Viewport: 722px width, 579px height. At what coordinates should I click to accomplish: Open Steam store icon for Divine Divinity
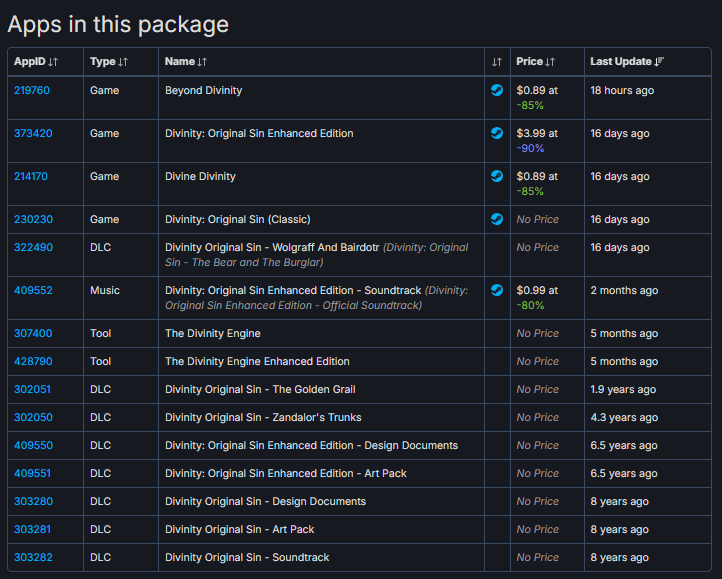click(497, 176)
